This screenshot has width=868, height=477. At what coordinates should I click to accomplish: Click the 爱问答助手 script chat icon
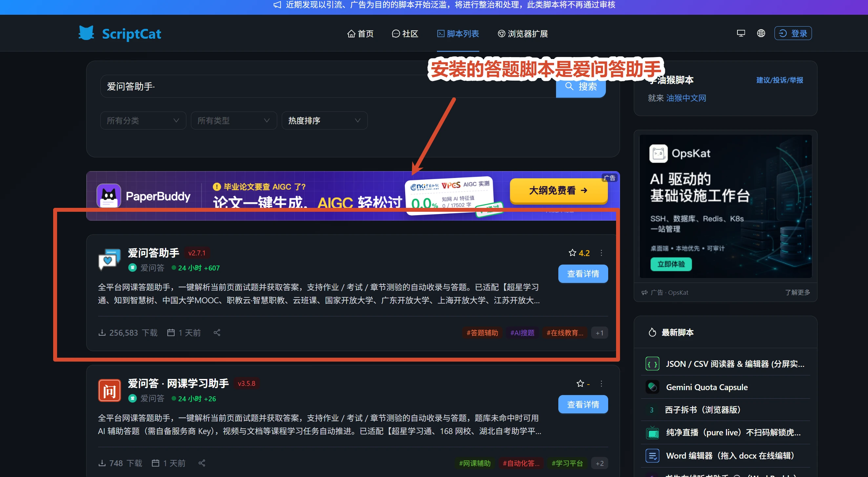pyautogui.click(x=110, y=259)
